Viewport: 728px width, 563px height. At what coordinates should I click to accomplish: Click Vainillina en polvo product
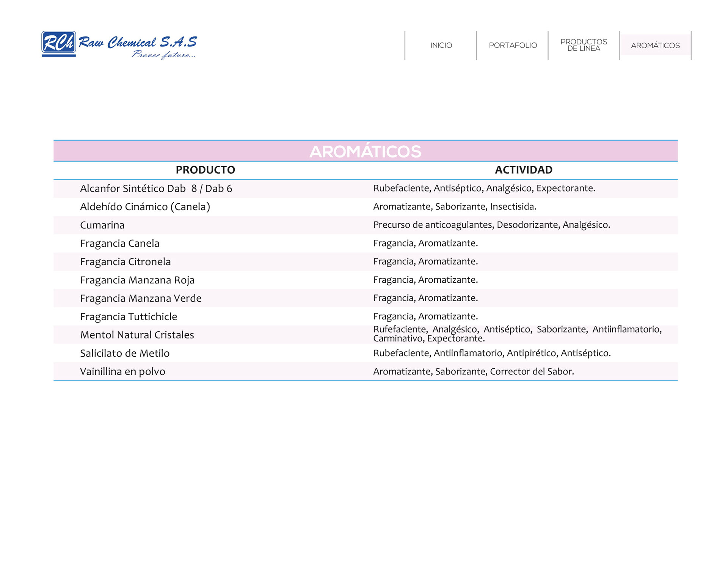coord(122,371)
